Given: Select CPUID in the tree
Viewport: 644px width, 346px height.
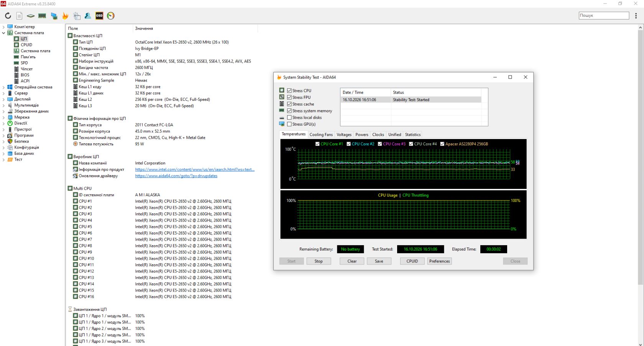Looking at the screenshot, I should pyautogui.click(x=26, y=45).
